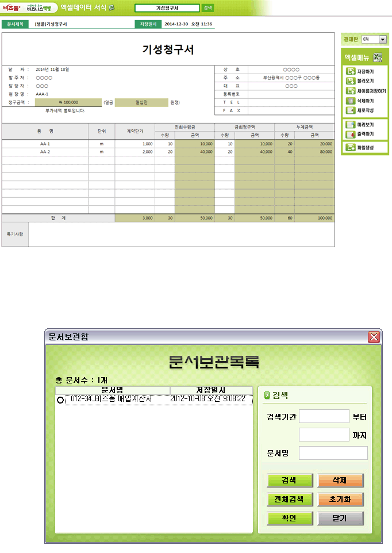Click the document title 기성청구서 heading
The image size is (392, 553).
pyautogui.click(x=168, y=49)
